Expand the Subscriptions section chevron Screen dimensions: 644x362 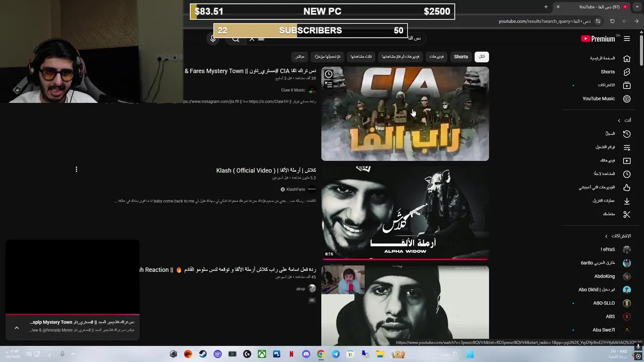(x=606, y=236)
